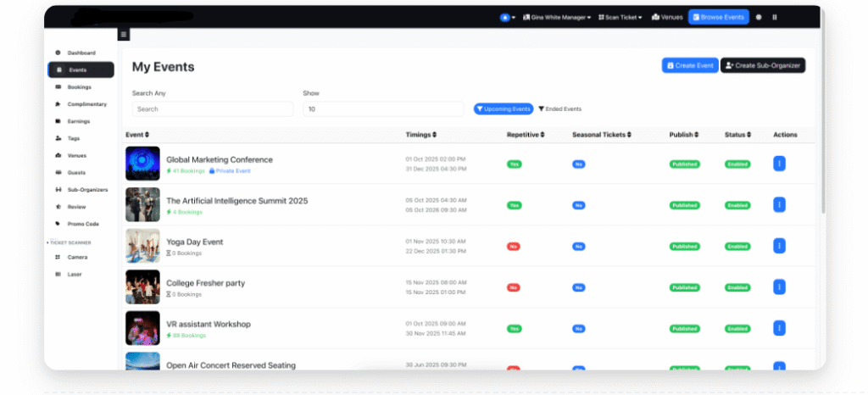
Task: Open the Scan Ticket dropdown
Action: tap(620, 17)
